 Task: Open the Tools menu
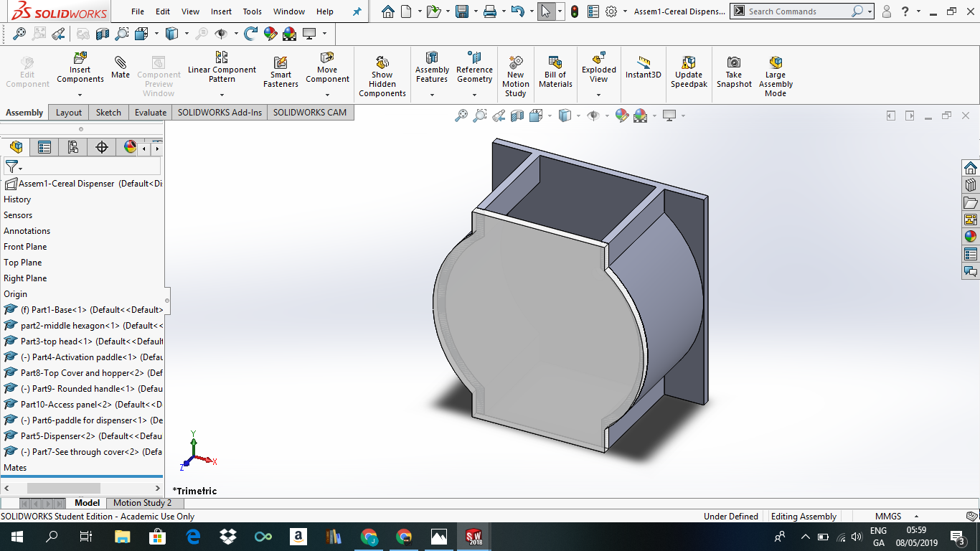click(252, 11)
